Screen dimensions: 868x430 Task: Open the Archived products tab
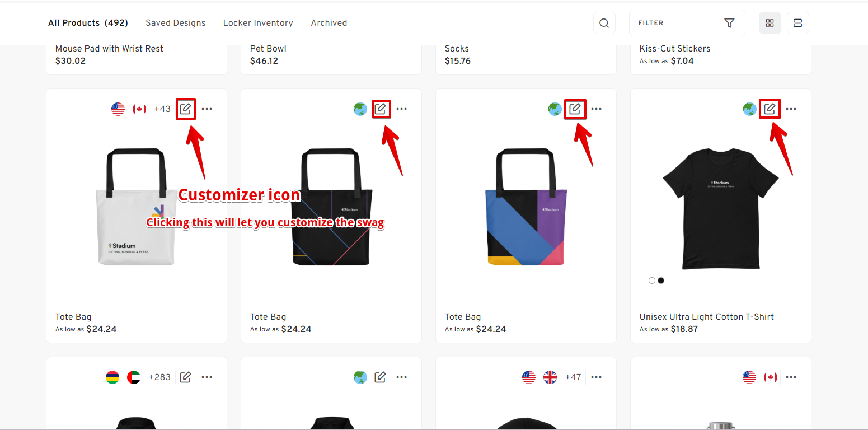pos(329,23)
